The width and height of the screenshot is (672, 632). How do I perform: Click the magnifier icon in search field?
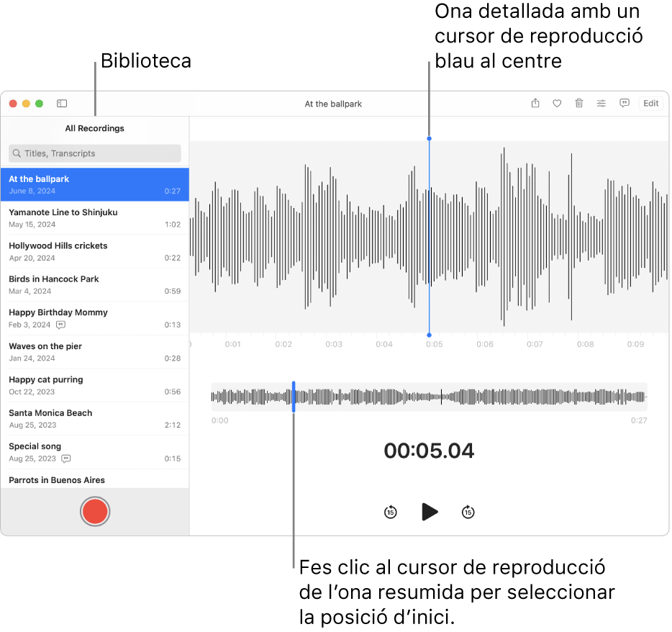(x=17, y=153)
